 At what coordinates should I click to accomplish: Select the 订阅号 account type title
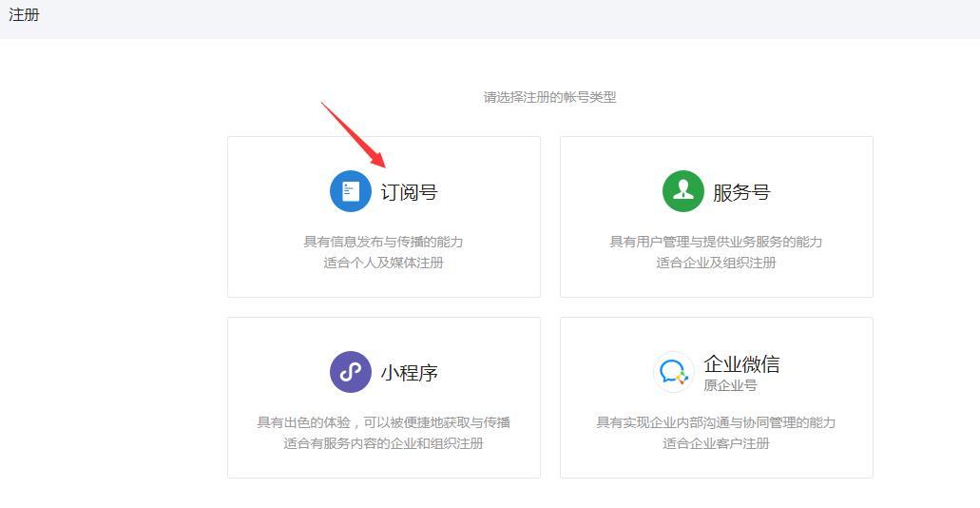pos(409,192)
